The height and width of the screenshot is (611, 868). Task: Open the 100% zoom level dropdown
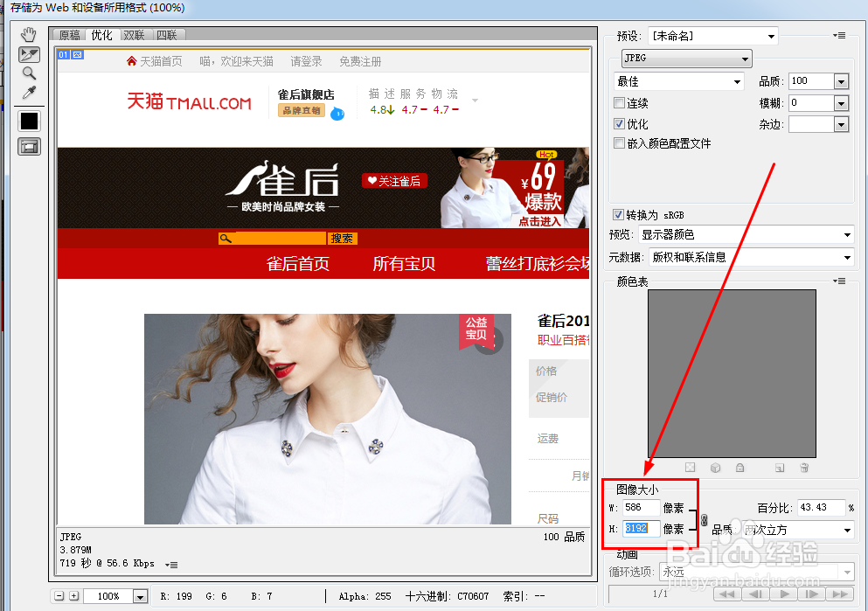(140, 597)
